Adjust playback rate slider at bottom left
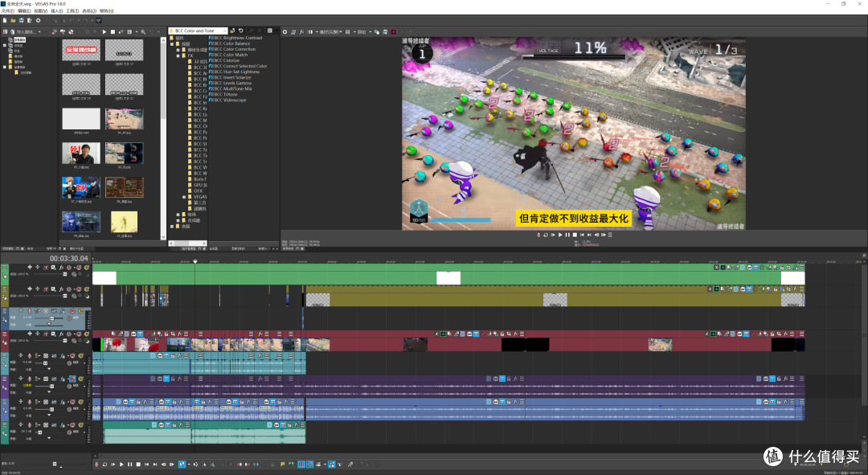This screenshot has width=868, height=475. [55, 464]
